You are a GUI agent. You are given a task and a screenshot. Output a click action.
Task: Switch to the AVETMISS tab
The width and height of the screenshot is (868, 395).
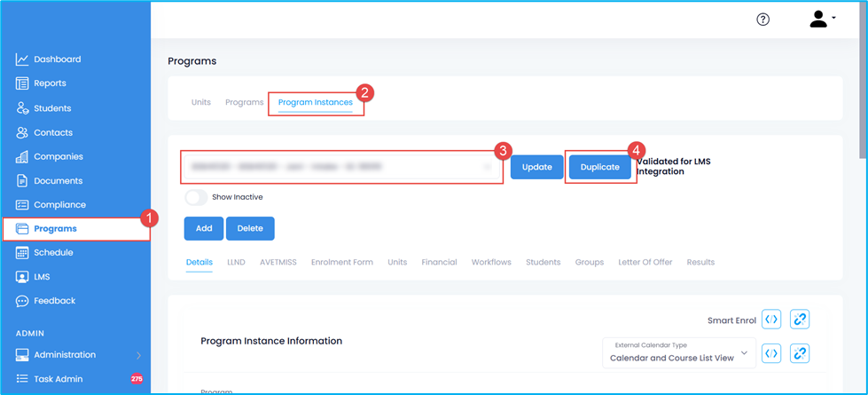[x=278, y=263]
